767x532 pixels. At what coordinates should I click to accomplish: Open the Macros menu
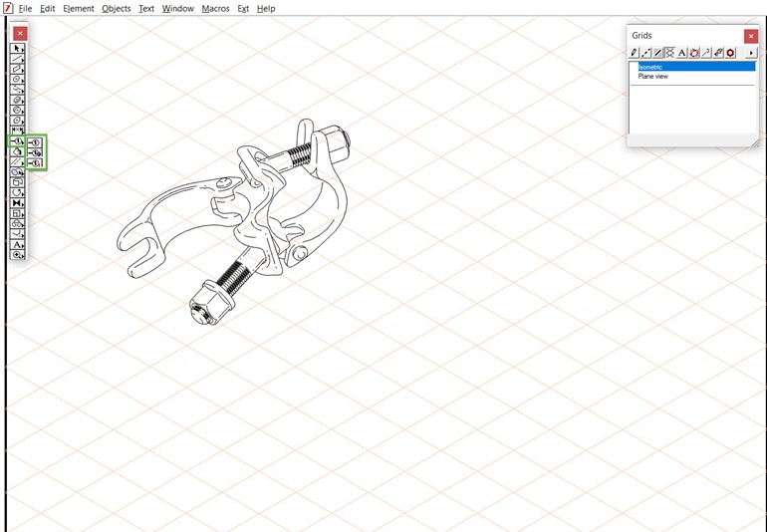(x=215, y=8)
